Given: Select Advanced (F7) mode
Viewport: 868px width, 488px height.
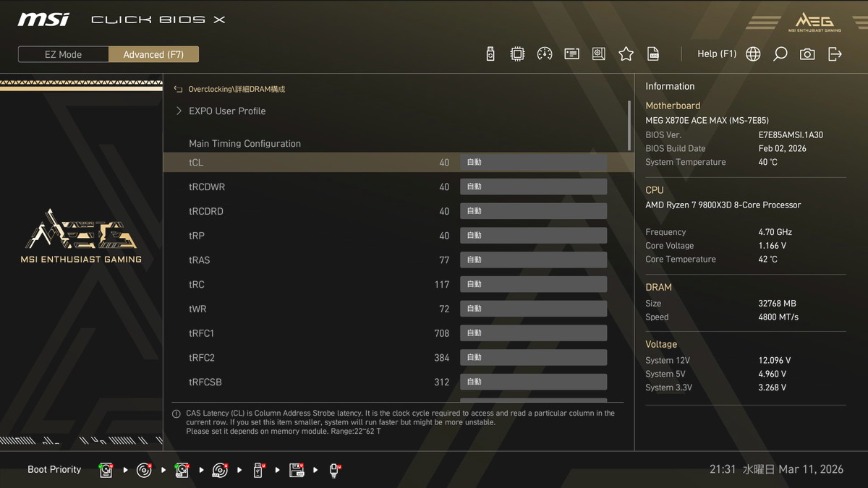Looking at the screenshot, I should 153,54.
